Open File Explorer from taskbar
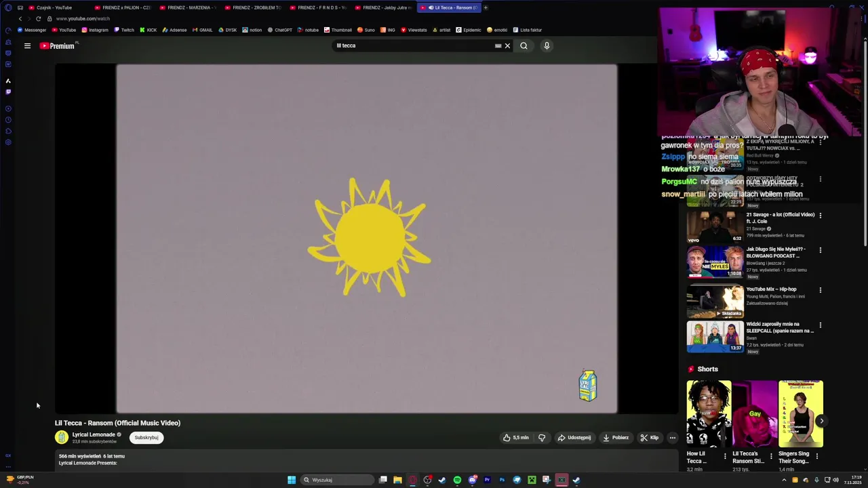The image size is (868, 488). click(397, 480)
